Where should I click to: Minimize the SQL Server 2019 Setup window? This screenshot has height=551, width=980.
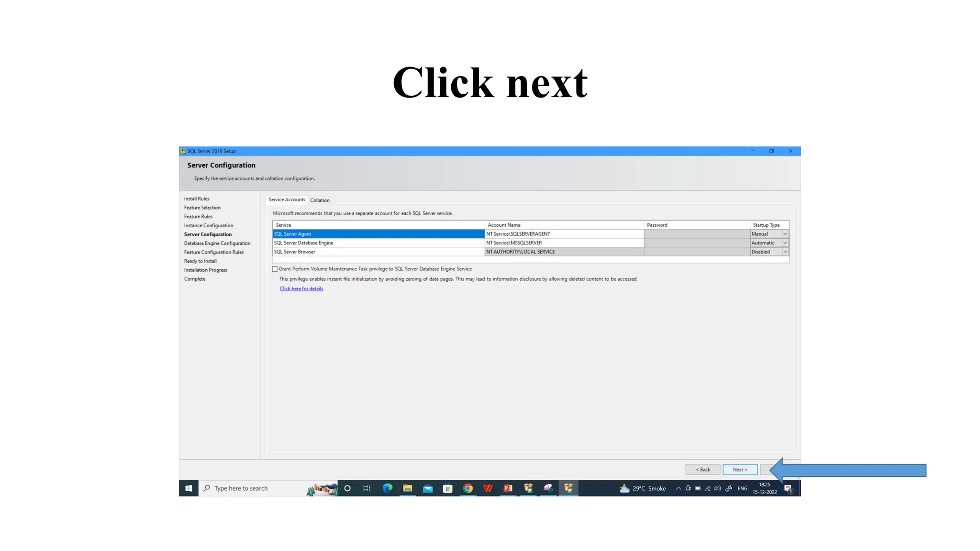753,151
